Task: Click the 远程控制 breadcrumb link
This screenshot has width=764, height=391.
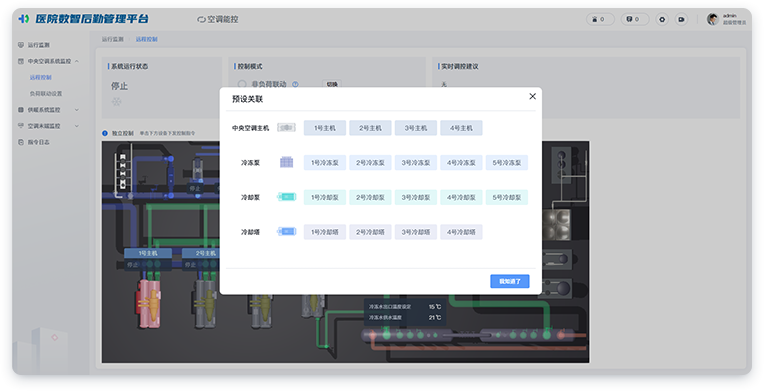Action: 147,39
